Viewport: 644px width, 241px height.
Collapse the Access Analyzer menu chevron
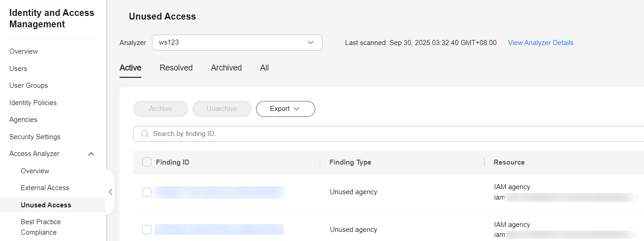(91, 154)
